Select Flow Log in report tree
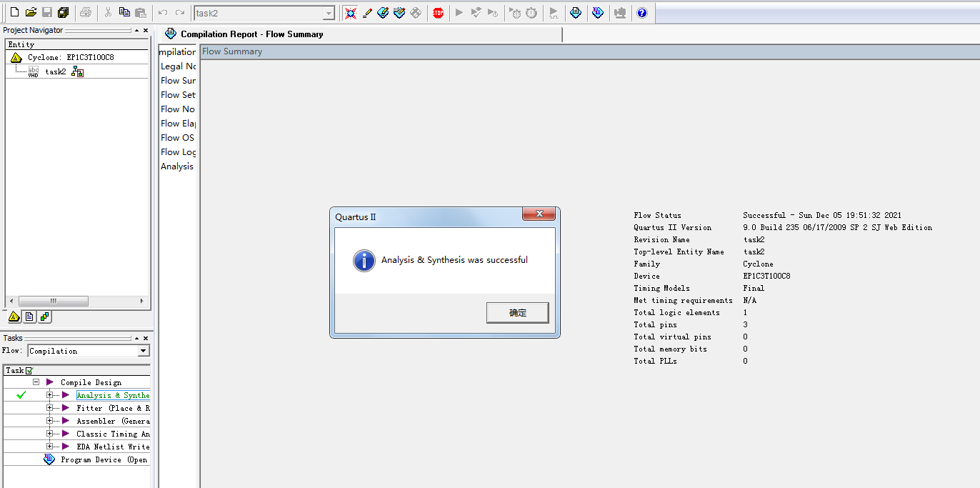The image size is (980, 488). point(178,152)
